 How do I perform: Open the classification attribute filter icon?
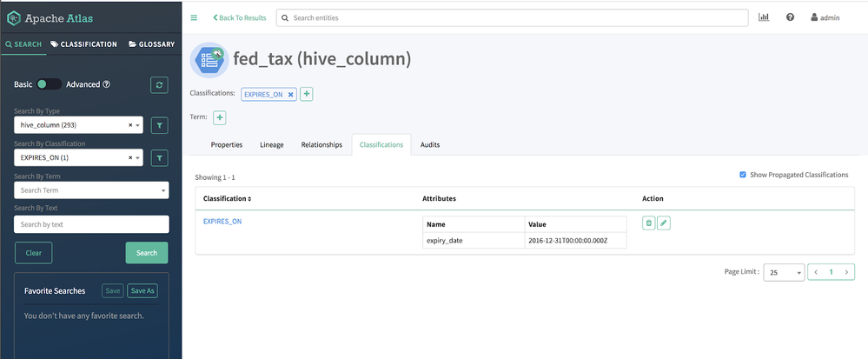159,158
